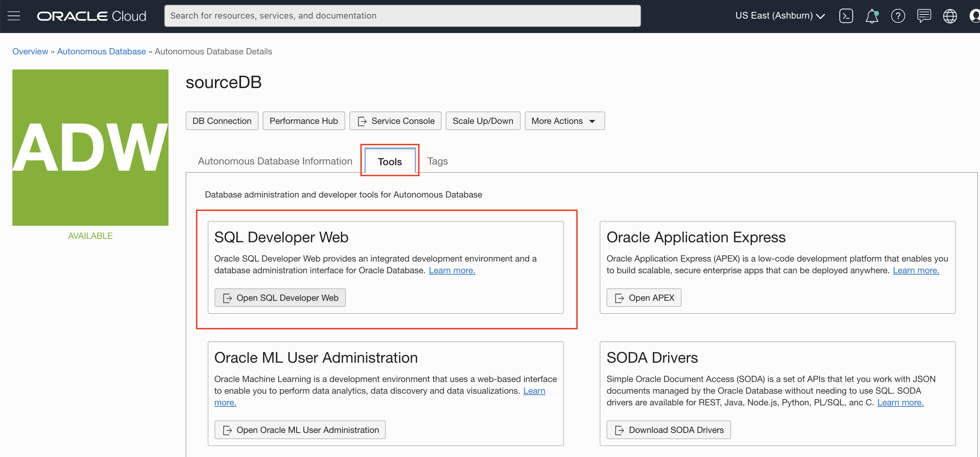
Task: Launch Cloud Shell from the header icon
Action: pos(846,15)
